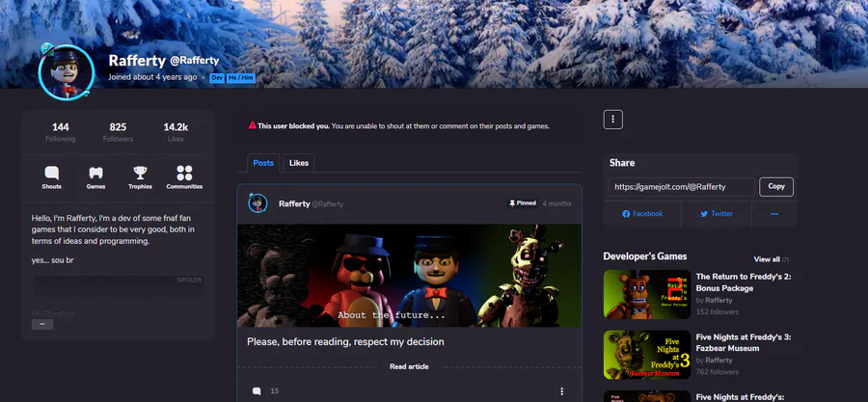Open the pinned post's options menu
868x402 pixels.
[x=562, y=391]
